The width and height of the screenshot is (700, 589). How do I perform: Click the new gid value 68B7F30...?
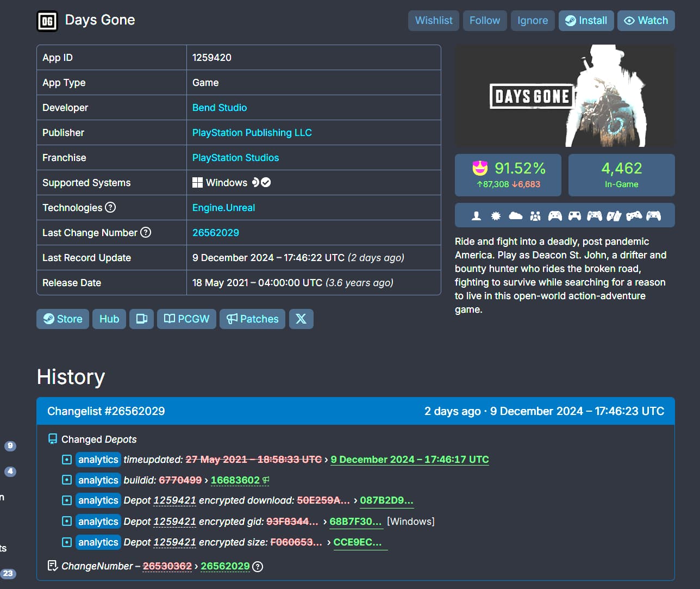(355, 521)
